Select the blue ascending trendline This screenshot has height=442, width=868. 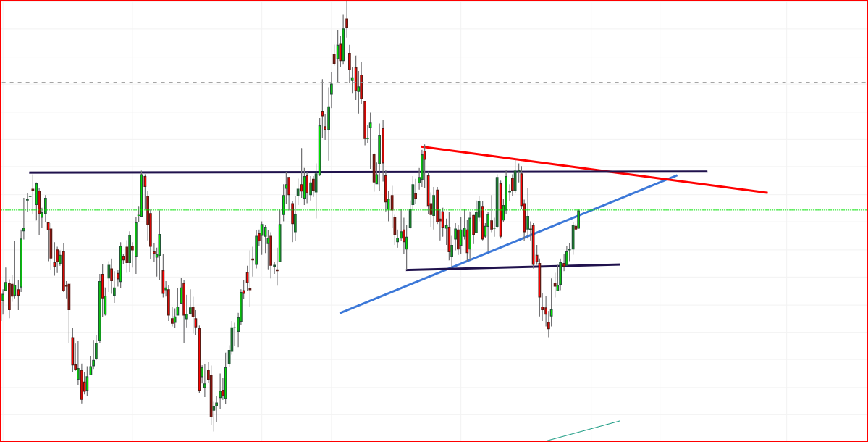point(508,244)
